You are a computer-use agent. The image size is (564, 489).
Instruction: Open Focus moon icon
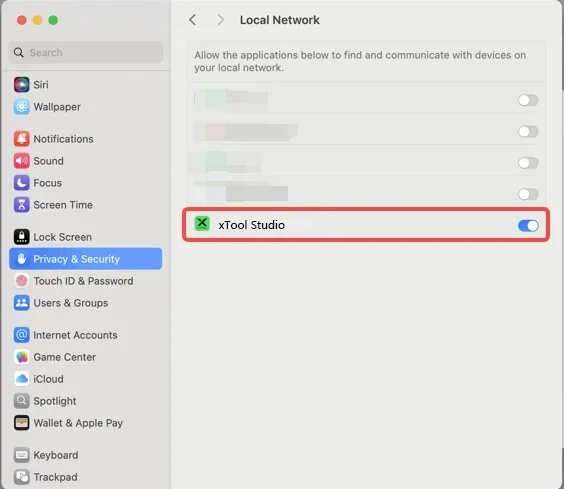[x=22, y=183]
